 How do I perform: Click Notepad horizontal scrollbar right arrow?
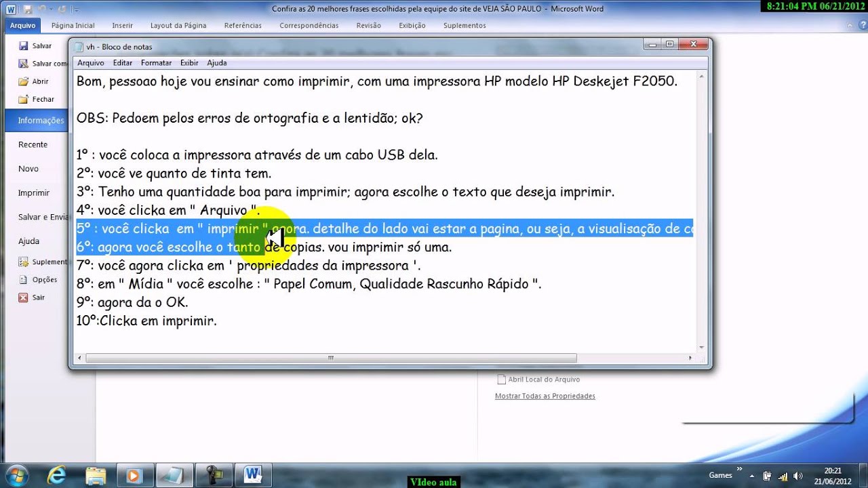[691, 358]
